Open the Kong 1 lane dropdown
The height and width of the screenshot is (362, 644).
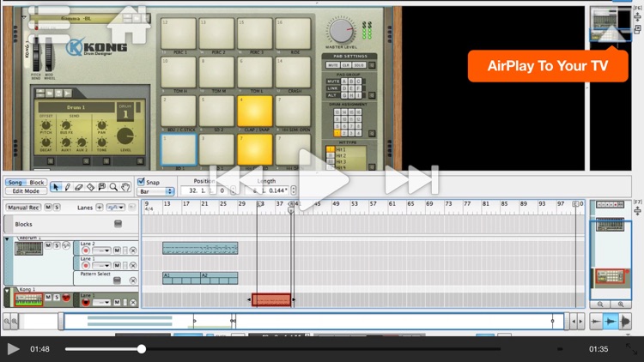[101, 303]
